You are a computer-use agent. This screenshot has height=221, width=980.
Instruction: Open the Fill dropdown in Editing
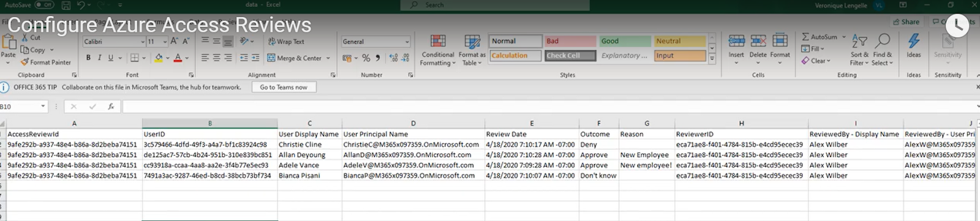click(x=814, y=49)
